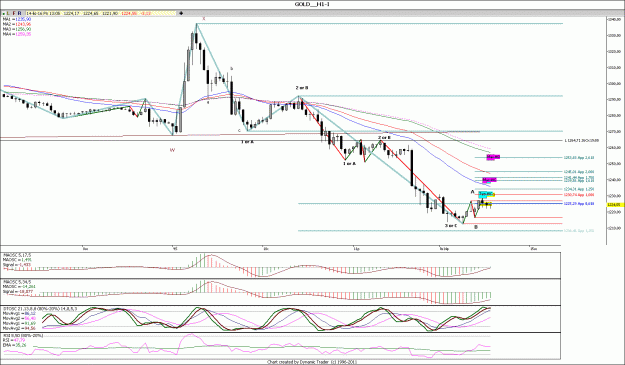Click the '3 or C' wave label
625x365 pixels.
[x=451, y=226]
